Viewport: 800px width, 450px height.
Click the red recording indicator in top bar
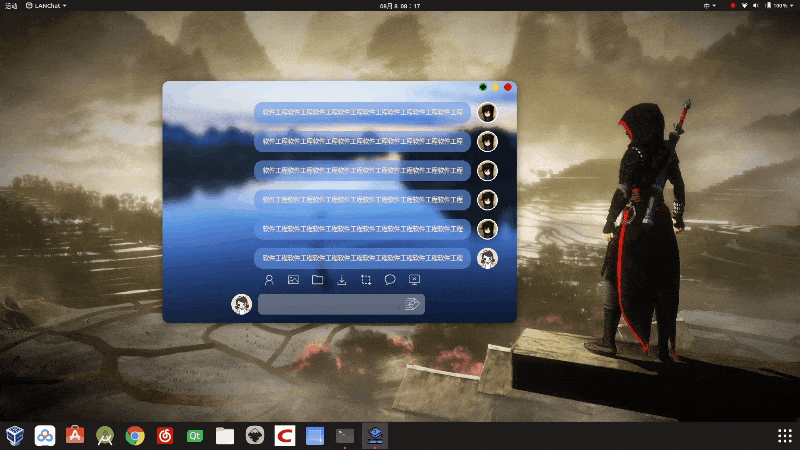(x=733, y=6)
